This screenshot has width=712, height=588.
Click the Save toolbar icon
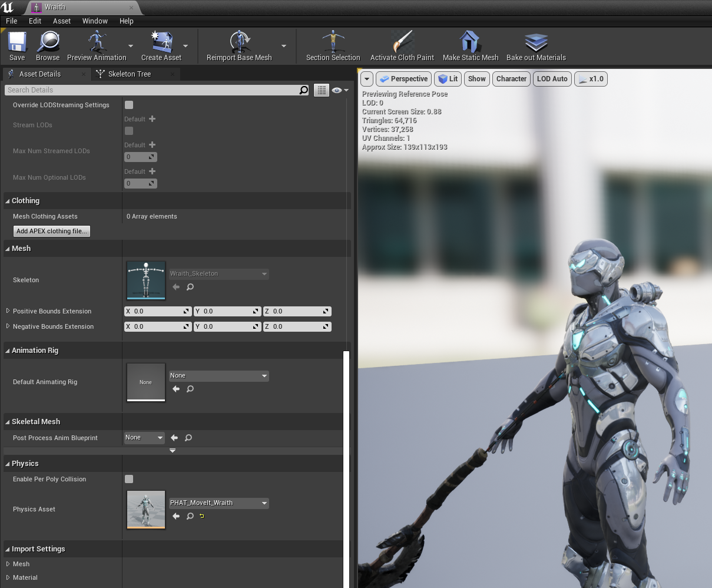(x=17, y=42)
